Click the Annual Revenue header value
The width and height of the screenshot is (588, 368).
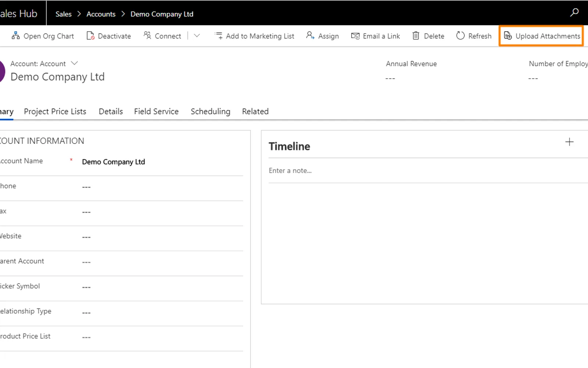pyautogui.click(x=390, y=78)
